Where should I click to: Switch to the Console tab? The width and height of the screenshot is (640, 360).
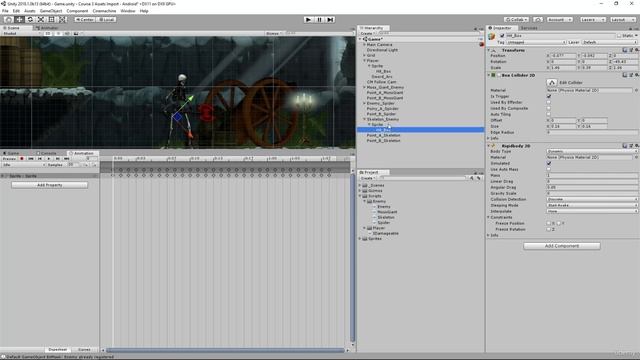(47, 153)
